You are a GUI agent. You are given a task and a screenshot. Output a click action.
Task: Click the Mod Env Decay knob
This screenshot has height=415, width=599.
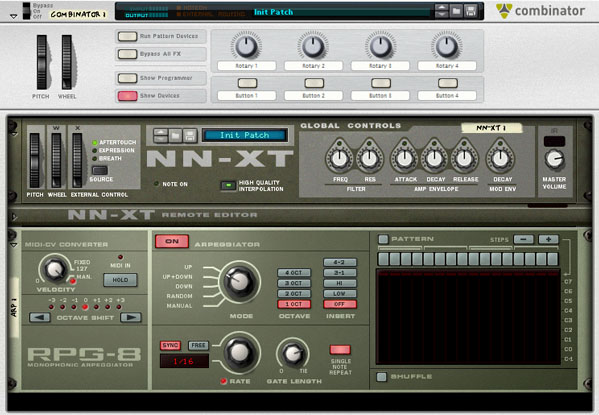[x=500, y=159]
